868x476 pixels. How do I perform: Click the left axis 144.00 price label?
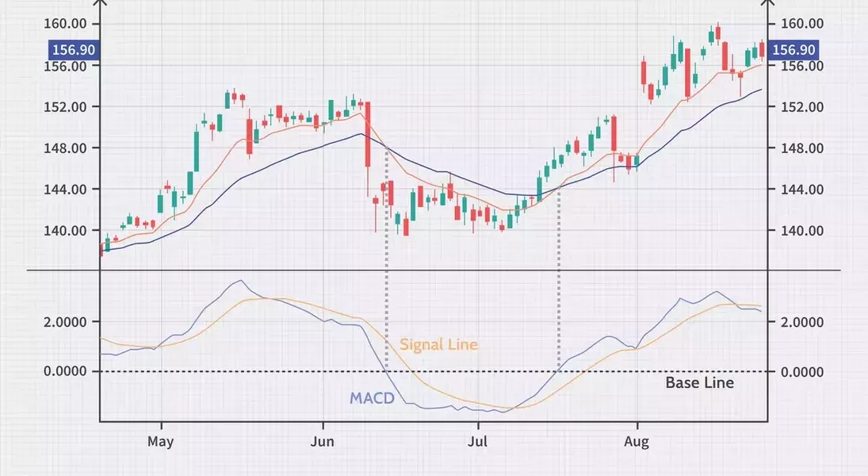pos(65,190)
